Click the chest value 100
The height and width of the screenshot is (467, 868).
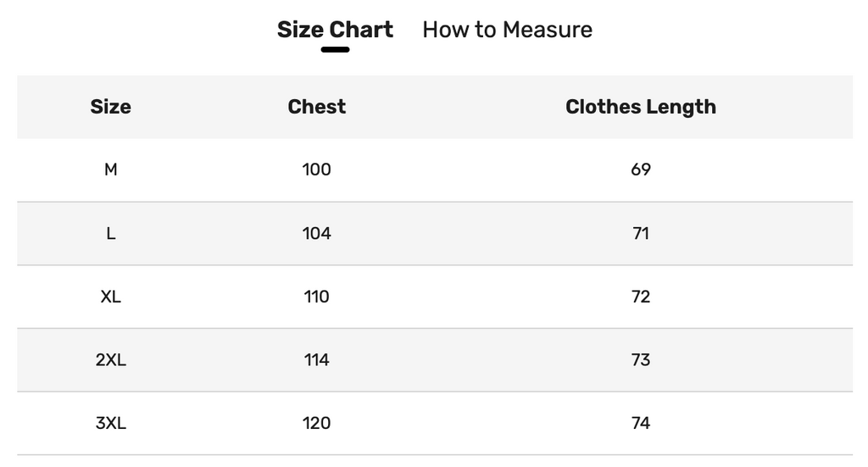[317, 170]
